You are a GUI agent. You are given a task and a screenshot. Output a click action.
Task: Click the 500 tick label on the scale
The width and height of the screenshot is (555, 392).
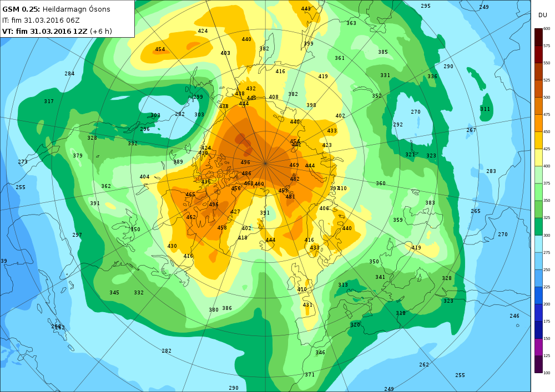[x=547, y=97]
